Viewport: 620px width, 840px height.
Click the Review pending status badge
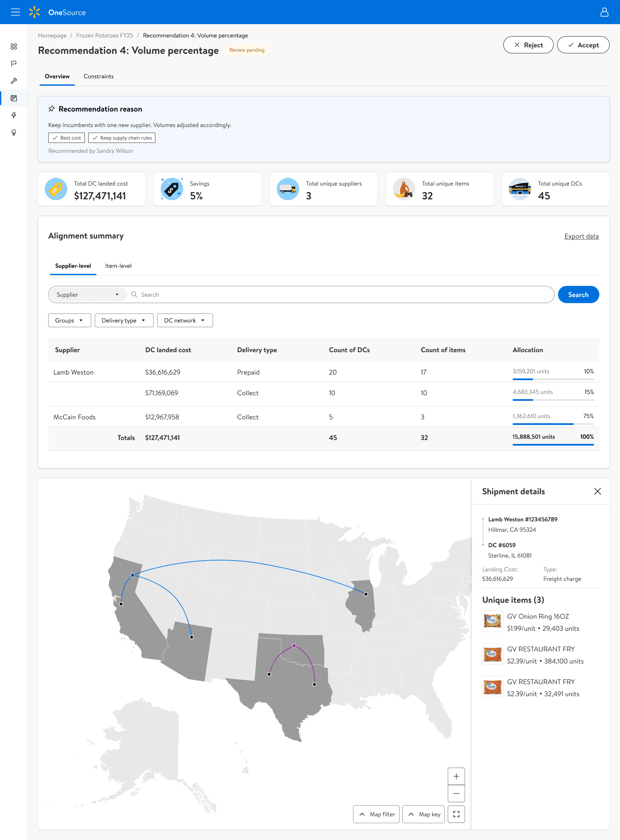click(247, 50)
